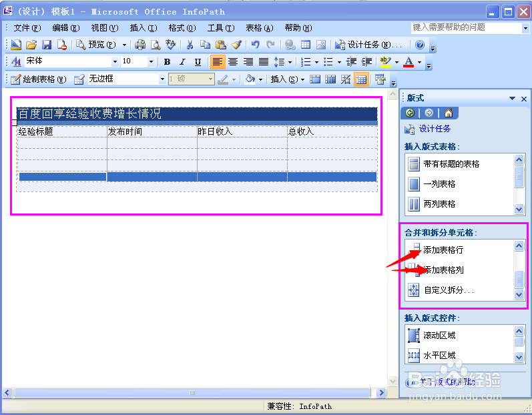Click the shading paint bucket color button
This screenshot has height=415, width=532.
pyautogui.click(x=250, y=79)
